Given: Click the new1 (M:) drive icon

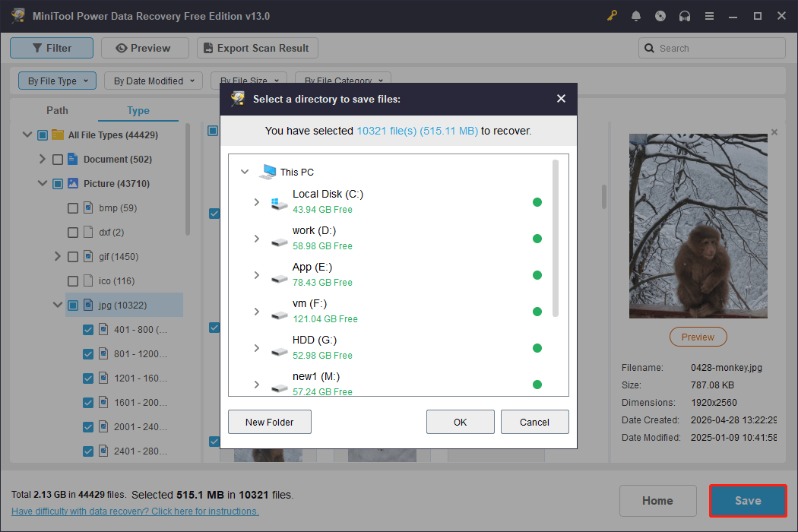Looking at the screenshot, I should (280, 388).
